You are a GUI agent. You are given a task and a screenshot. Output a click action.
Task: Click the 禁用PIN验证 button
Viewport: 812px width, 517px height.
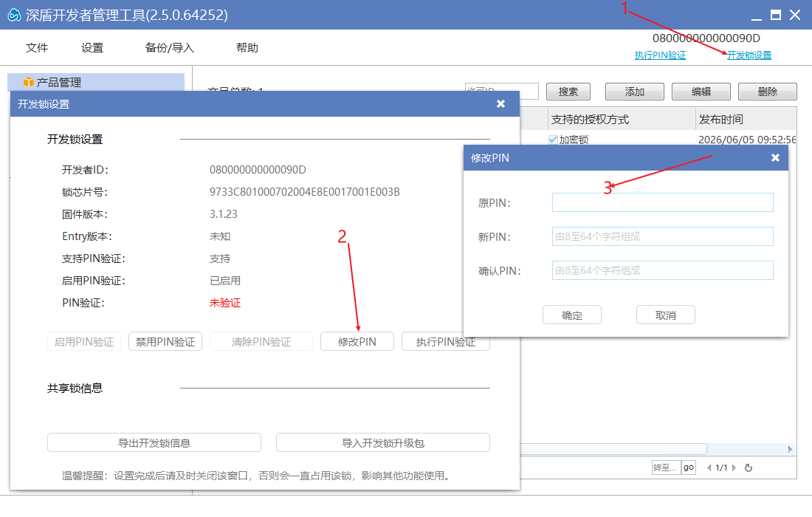[165, 341]
